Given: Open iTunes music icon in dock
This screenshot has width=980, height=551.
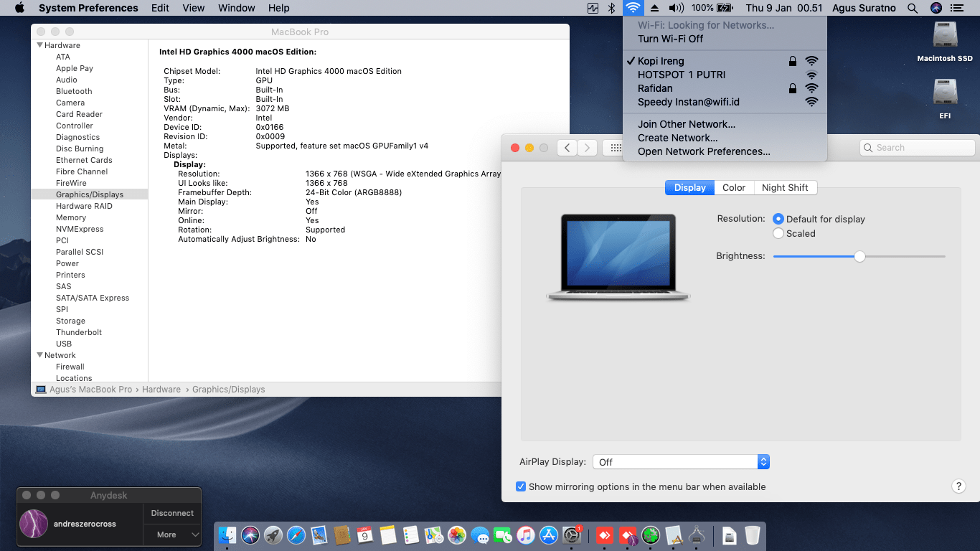Looking at the screenshot, I should coord(526,535).
